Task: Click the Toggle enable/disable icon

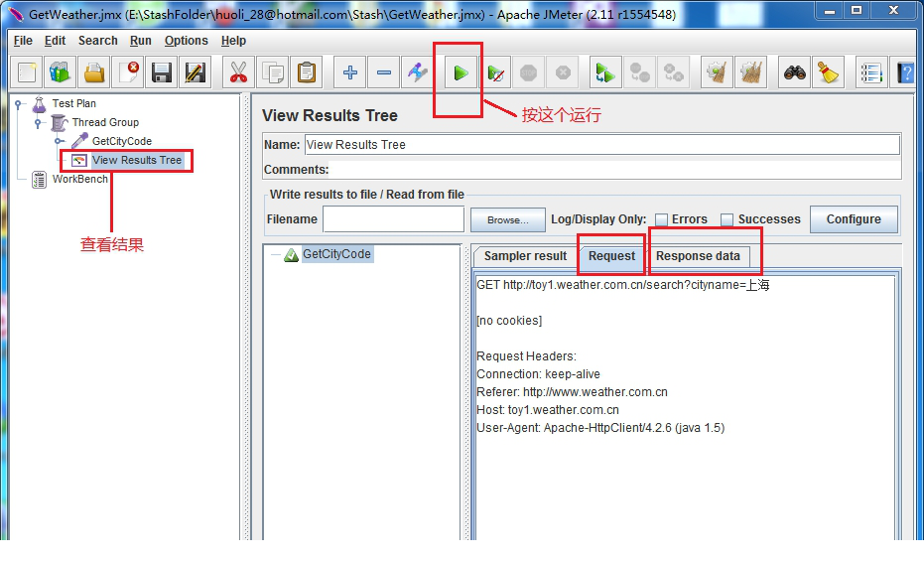Action: (x=417, y=72)
